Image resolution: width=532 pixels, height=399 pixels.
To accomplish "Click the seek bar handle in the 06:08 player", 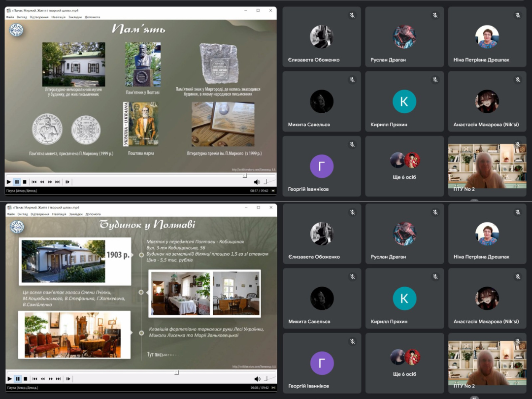I will pyautogui.click(x=176, y=372).
